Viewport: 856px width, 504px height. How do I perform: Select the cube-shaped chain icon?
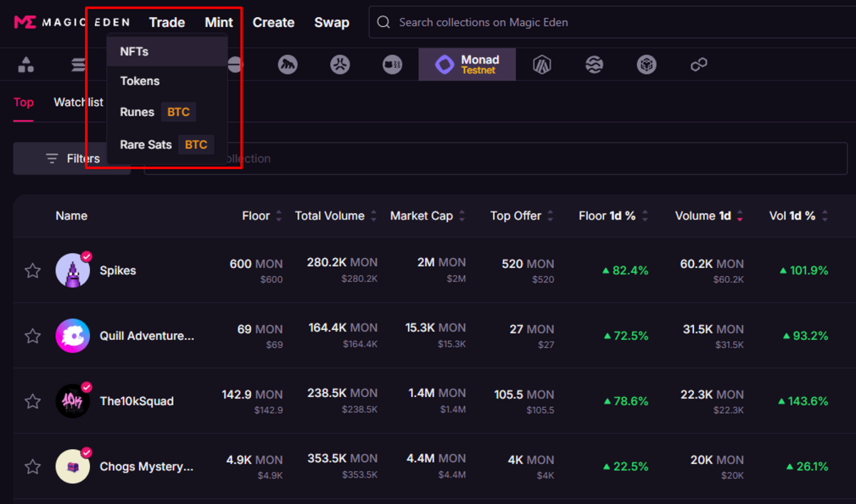point(646,66)
